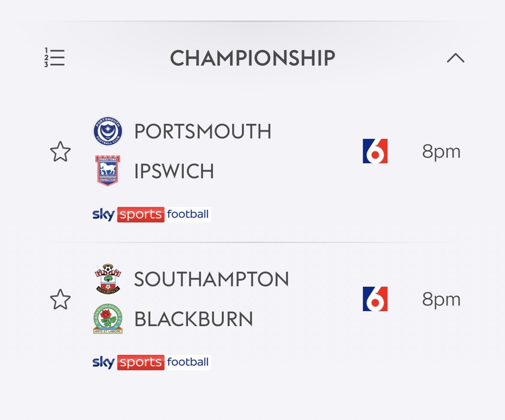Collapse the Championship fixtures section

click(455, 58)
